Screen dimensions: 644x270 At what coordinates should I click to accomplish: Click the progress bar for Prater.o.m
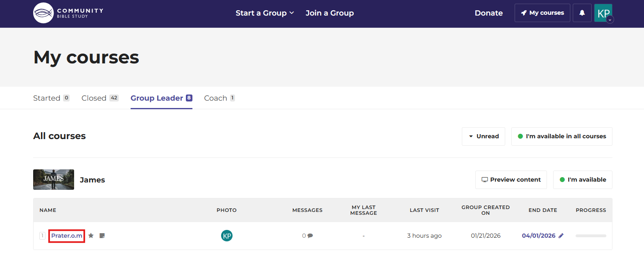590,236
